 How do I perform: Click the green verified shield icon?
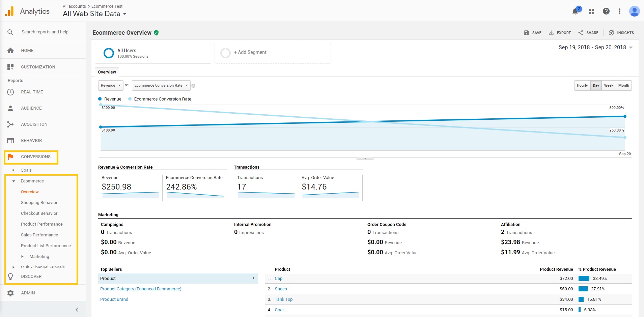[x=156, y=33]
